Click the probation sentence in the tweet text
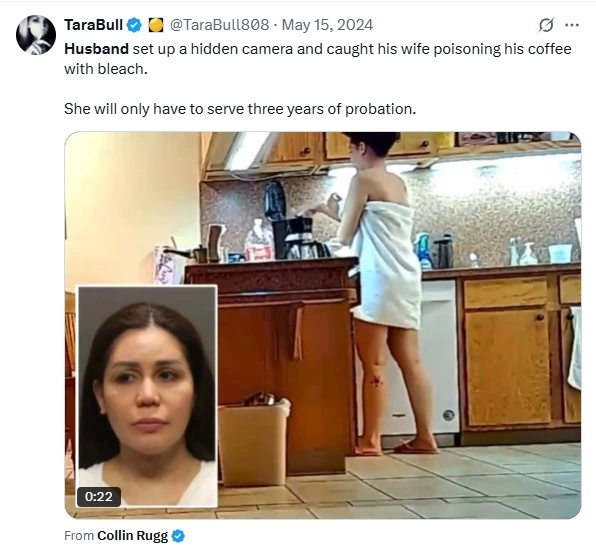This screenshot has width=596, height=552. 240,109
